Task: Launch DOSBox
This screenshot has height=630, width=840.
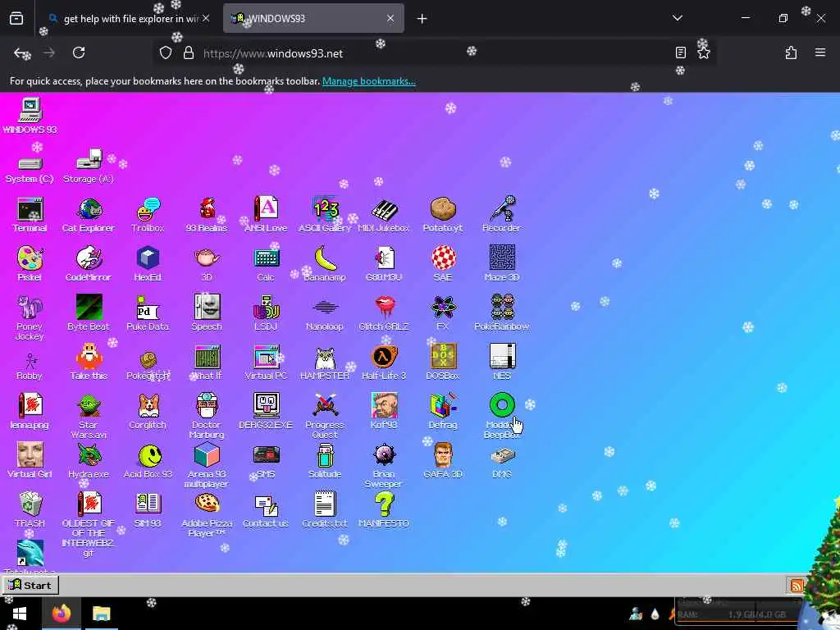Action: click(443, 362)
